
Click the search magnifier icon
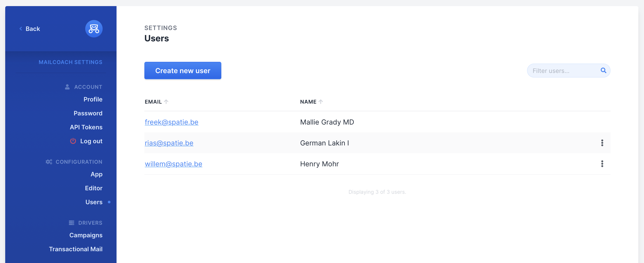click(x=603, y=71)
